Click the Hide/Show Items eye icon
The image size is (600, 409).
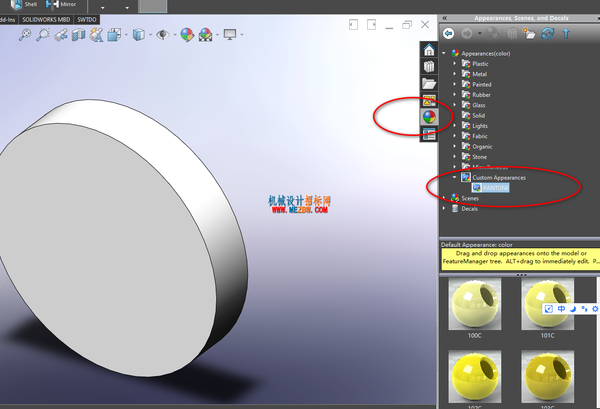[x=163, y=35]
